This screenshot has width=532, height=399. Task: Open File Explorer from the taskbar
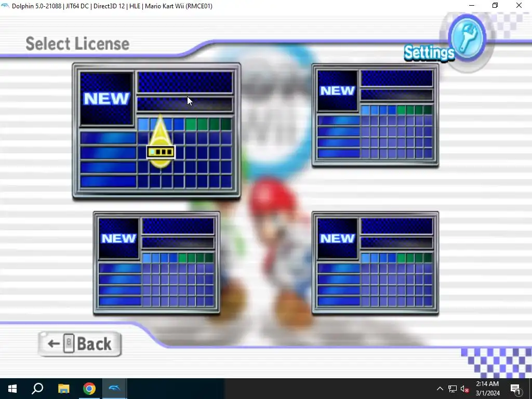[x=63, y=389]
